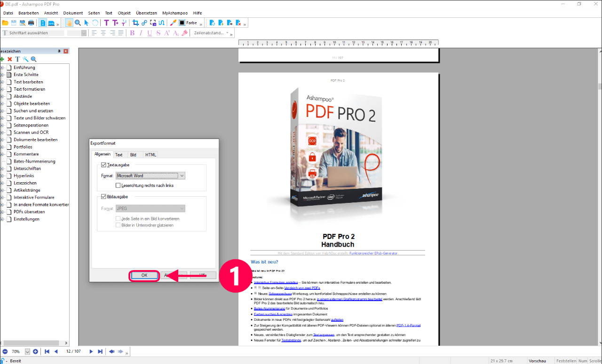
Task: Close the Lesezeichen panel
Action: pos(66,51)
